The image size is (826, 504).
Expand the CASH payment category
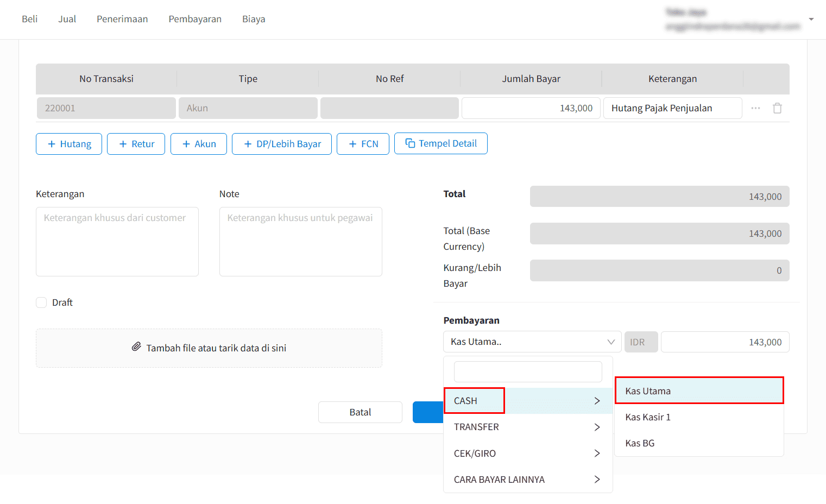[528, 401]
